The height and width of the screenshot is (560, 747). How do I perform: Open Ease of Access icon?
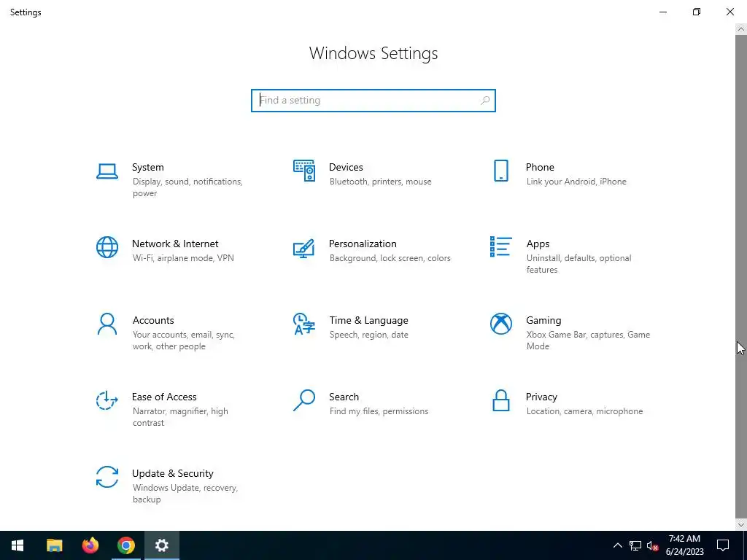(107, 400)
